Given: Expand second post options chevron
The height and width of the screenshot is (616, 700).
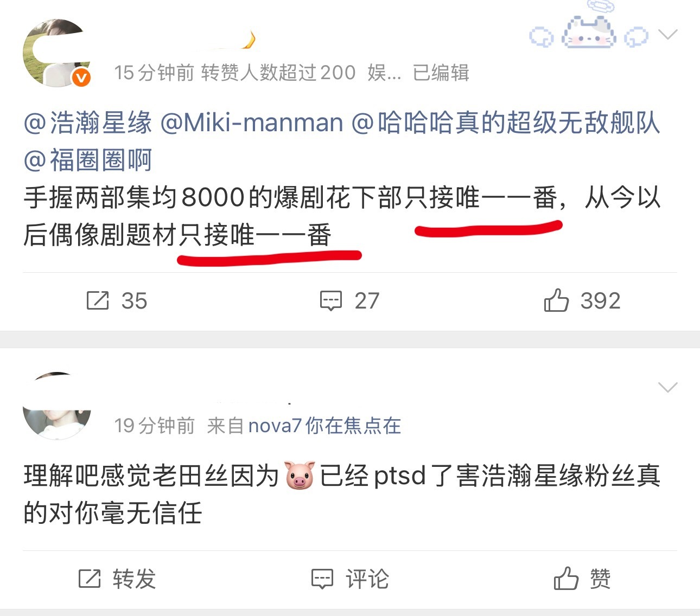Looking at the screenshot, I should coord(667,387).
